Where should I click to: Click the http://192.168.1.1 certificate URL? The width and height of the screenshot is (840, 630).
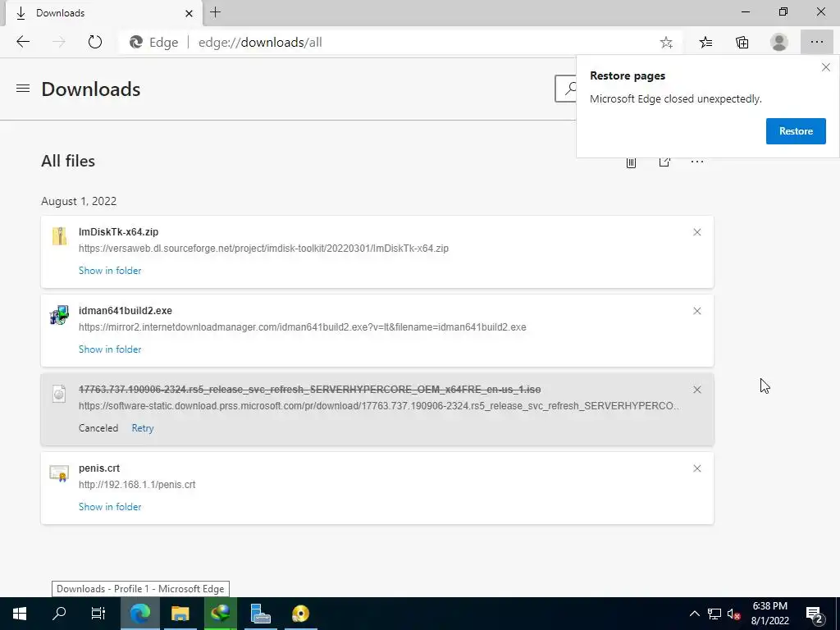[137, 484]
